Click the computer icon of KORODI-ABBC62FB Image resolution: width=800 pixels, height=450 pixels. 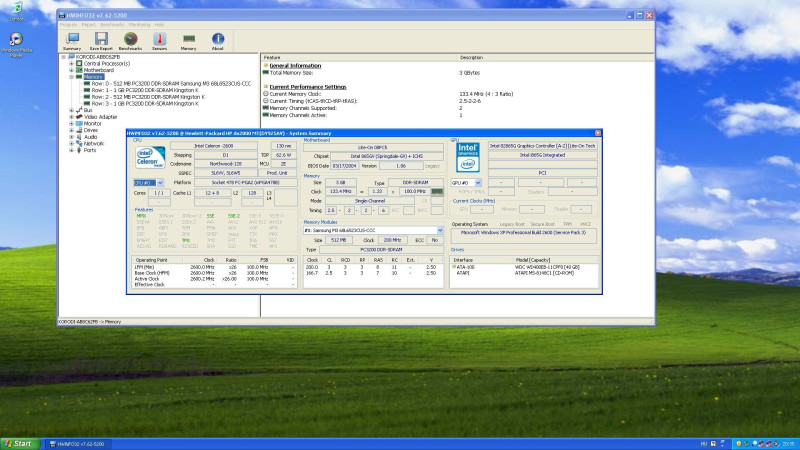pos(71,57)
